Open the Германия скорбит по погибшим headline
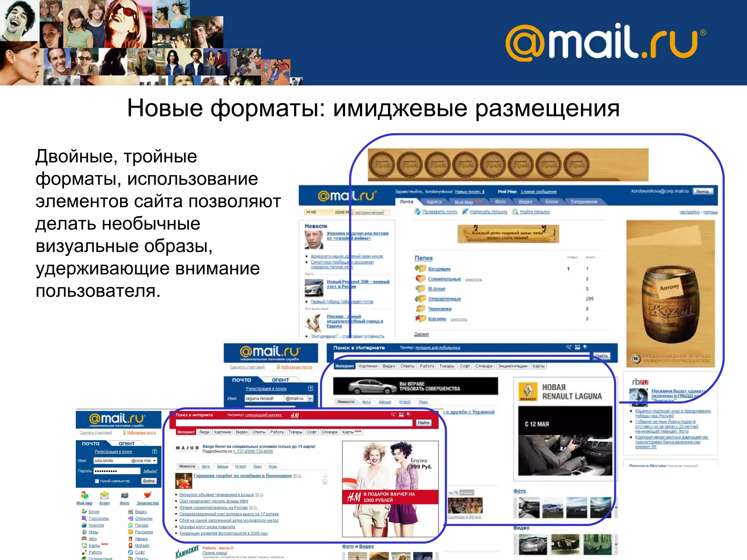 [x=243, y=476]
